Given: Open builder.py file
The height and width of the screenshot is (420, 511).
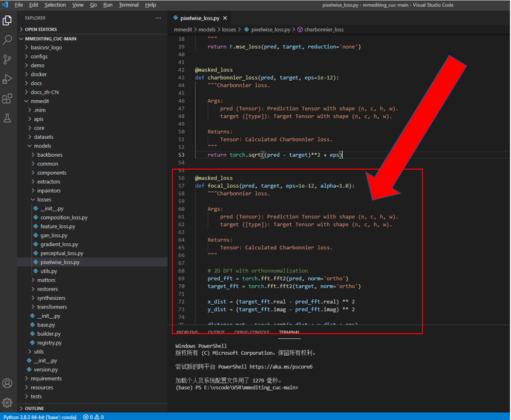Looking at the screenshot, I should (x=49, y=334).
